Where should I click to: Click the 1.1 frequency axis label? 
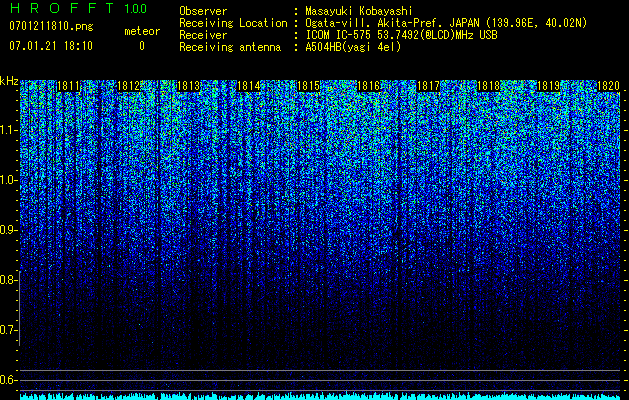[x=7, y=130]
